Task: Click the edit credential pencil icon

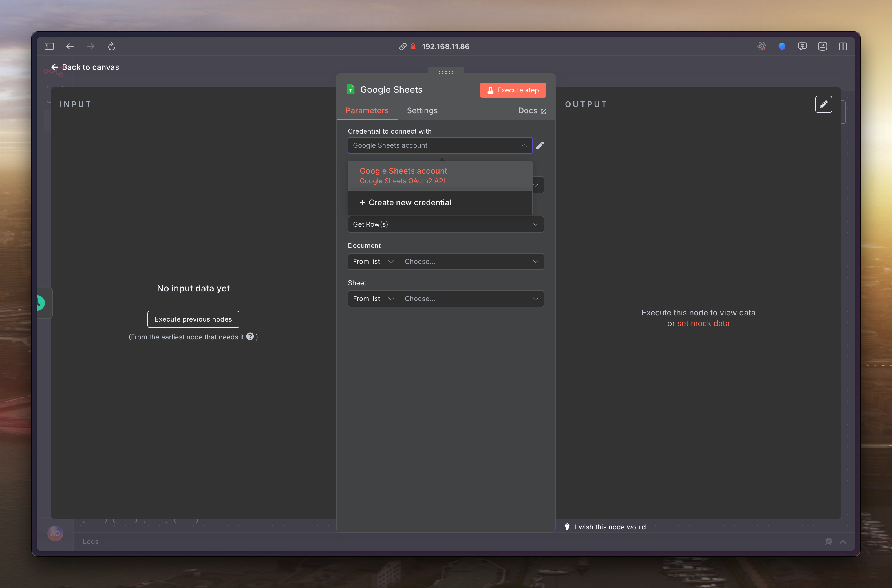Action: (540, 145)
